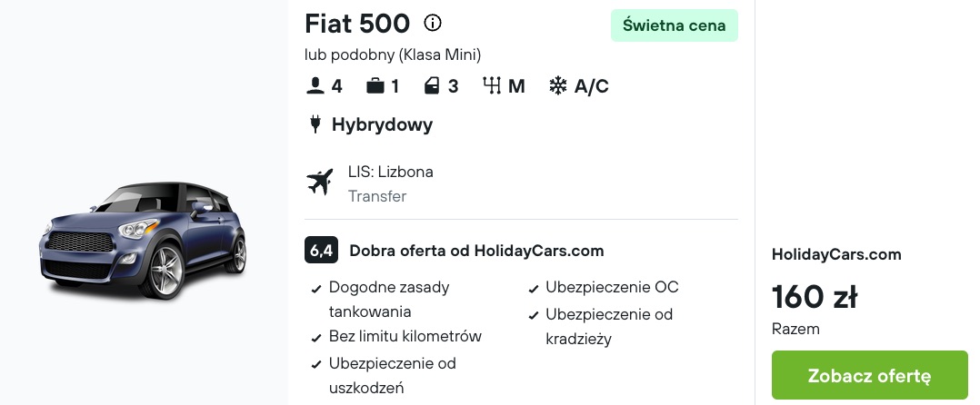Click the manual gearbox icon
Viewport: 980px width, 405px height.
coord(492,85)
